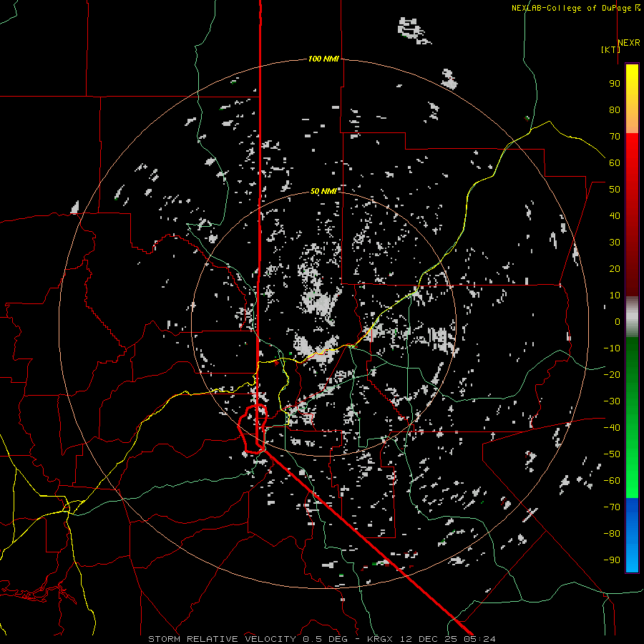Click the KRGX radar site identifier
The width and height of the screenshot is (644, 644).
pyautogui.click(x=380, y=639)
